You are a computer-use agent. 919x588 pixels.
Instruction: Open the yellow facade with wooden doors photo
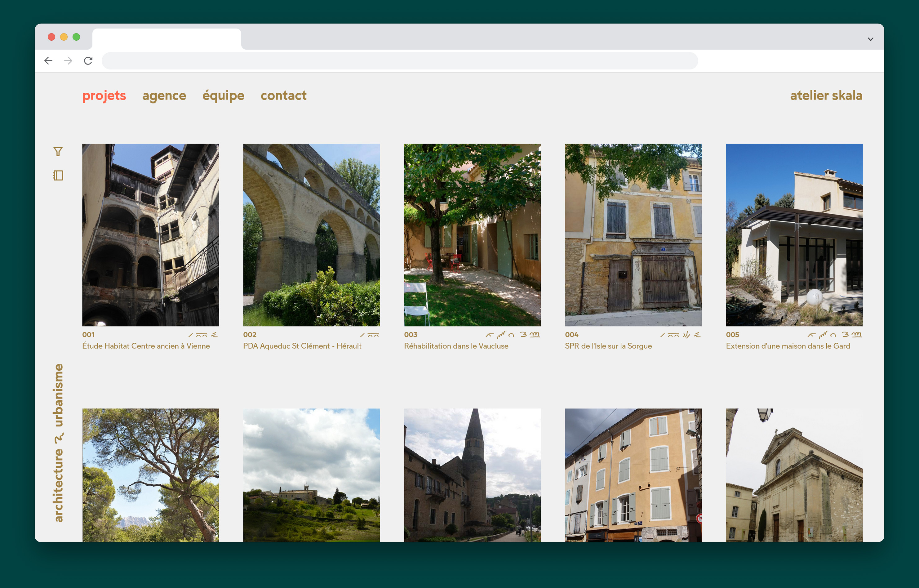[x=633, y=235]
